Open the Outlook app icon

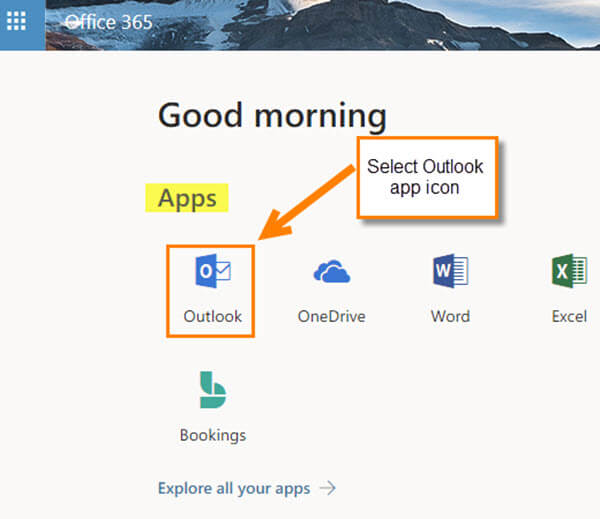pyautogui.click(x=213, y=271)
